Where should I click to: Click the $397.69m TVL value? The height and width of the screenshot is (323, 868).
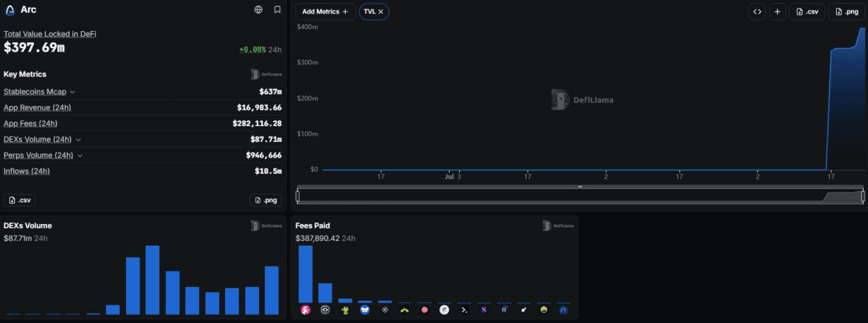34,47
